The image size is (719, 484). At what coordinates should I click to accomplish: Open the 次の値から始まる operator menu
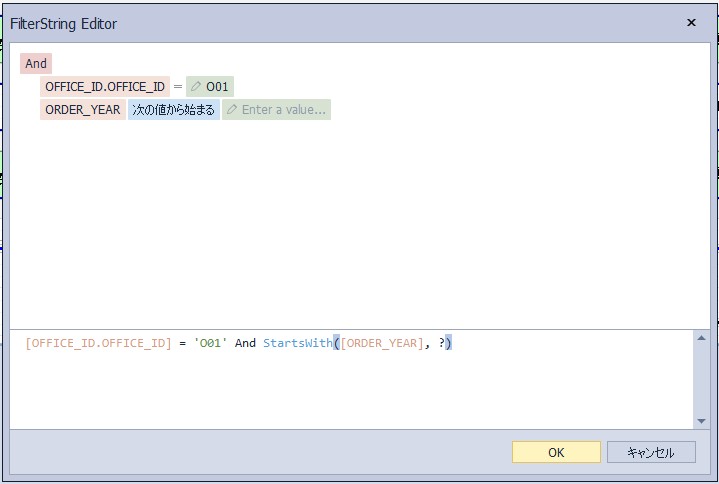coord(173,110)
